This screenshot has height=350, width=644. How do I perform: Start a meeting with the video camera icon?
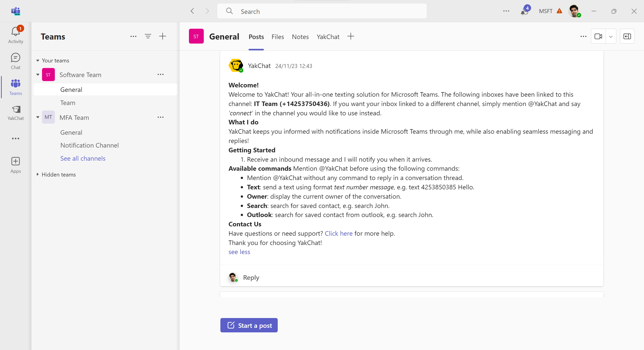point(598,37)
